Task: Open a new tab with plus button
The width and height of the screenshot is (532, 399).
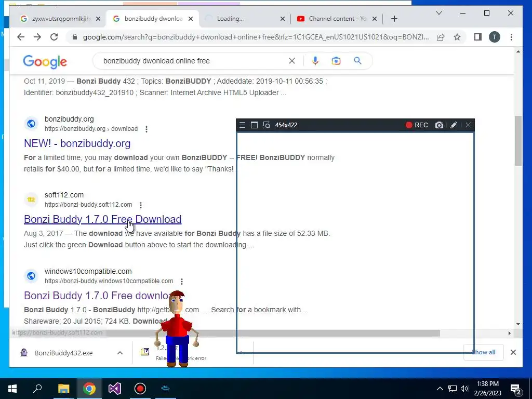Action: point(394,19)
